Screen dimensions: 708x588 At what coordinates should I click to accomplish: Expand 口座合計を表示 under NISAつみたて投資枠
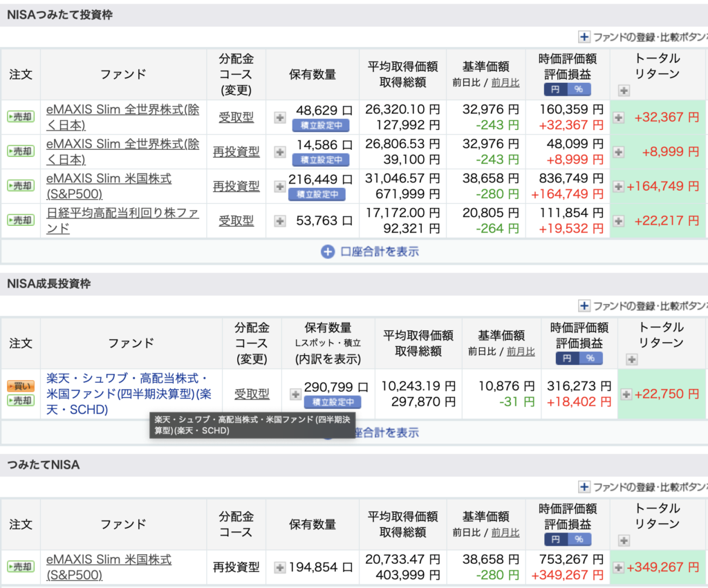click(370, 252)
